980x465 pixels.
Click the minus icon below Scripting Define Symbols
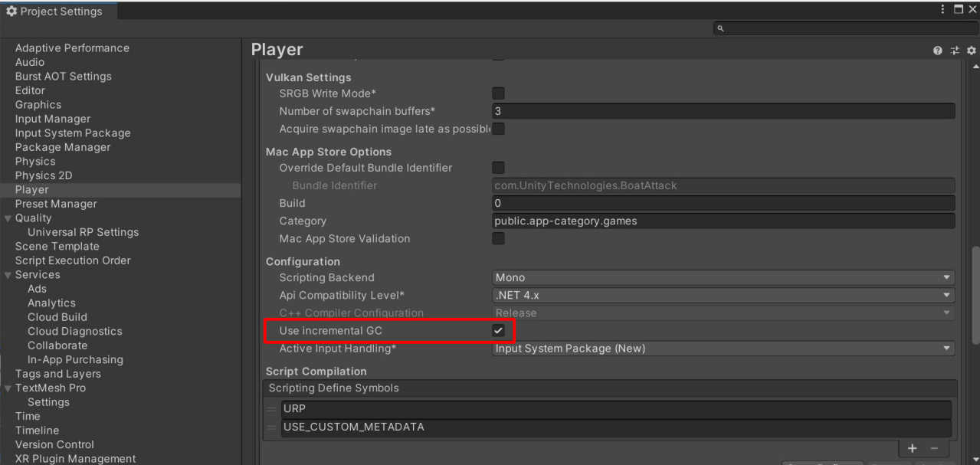[x=934, y=448]
